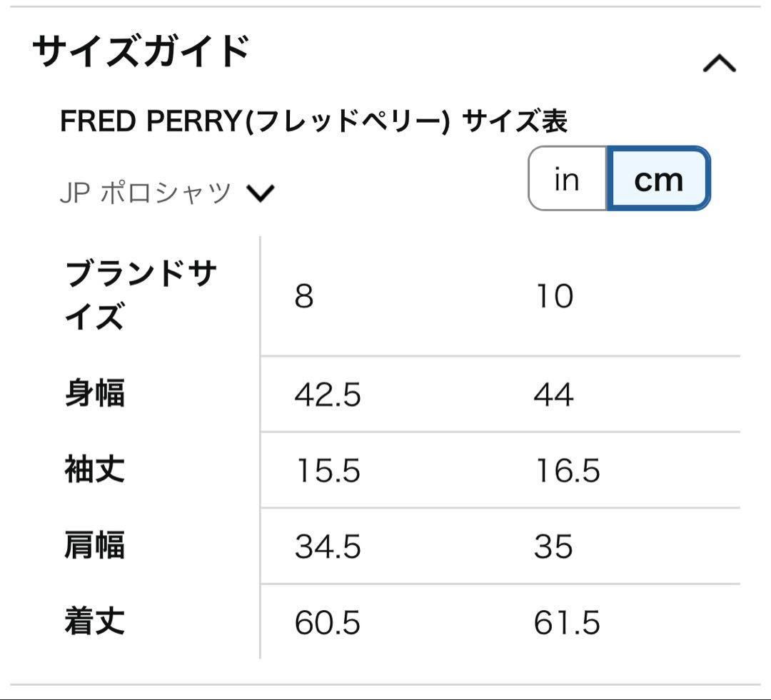Select the 身幅 row label
This screenshot has width=771, height=700.
tap(95, 394)
